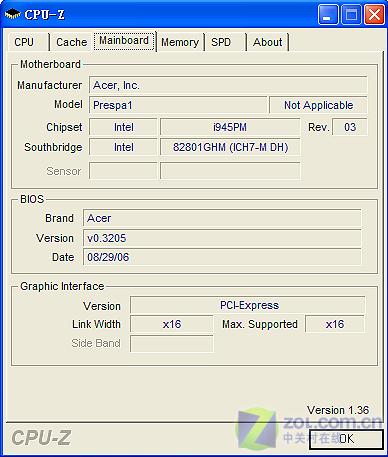Click the Southbridge vendor 'Intel' field
Image resolution: width=388 pixels, height=457 pixels.
click(123, 147)
